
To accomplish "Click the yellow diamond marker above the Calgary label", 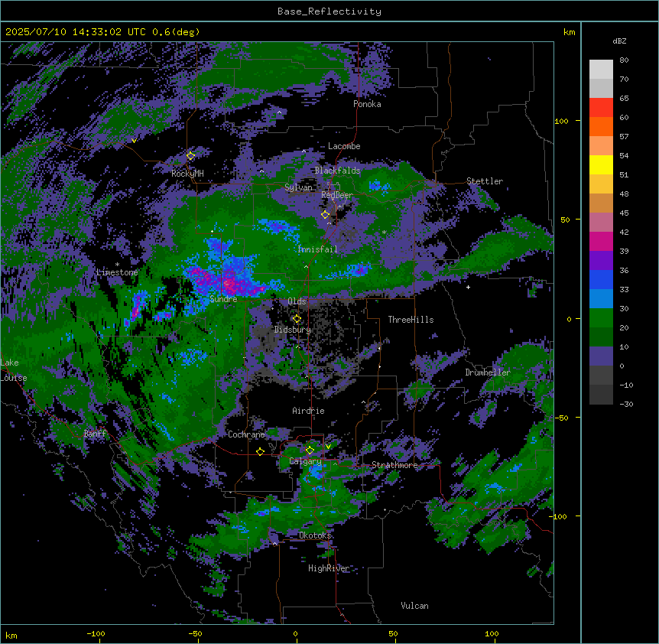I will (310, 450).
